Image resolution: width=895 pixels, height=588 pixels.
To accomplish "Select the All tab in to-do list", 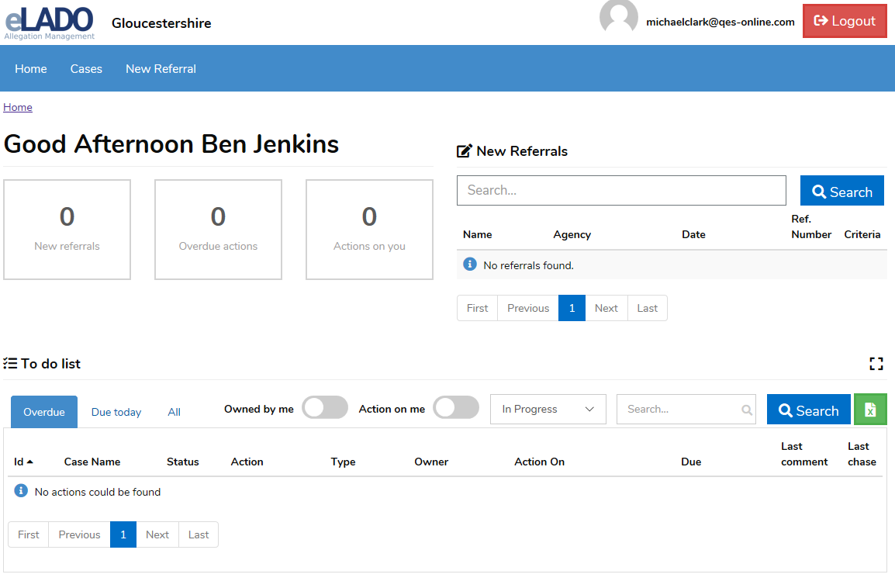I will pos(174,412).
